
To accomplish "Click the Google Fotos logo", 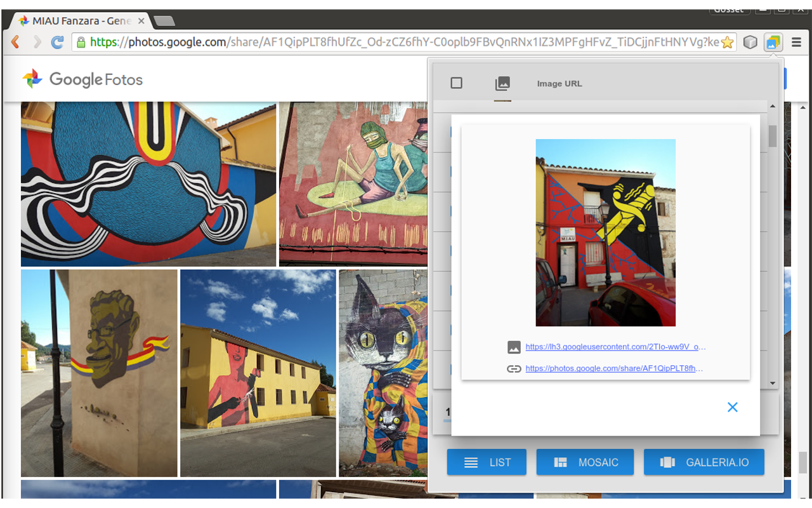I will [x=82, y=79].
